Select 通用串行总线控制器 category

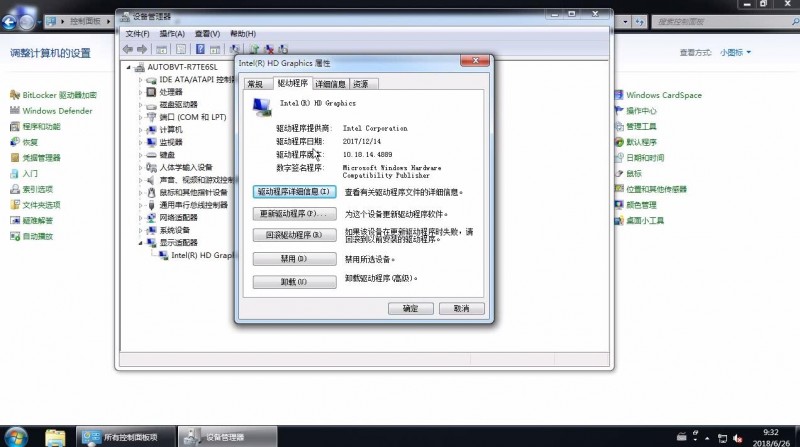[193, 205]
